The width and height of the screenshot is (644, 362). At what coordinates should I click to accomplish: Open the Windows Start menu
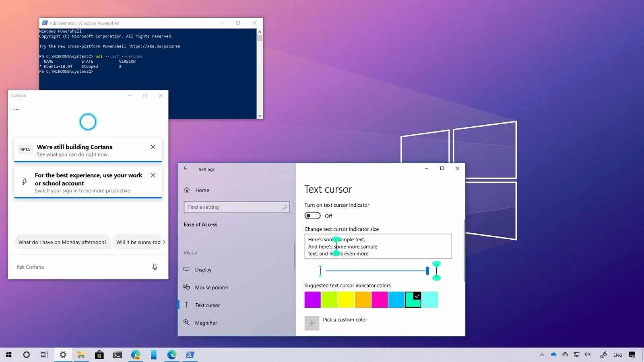coord(9,355)
